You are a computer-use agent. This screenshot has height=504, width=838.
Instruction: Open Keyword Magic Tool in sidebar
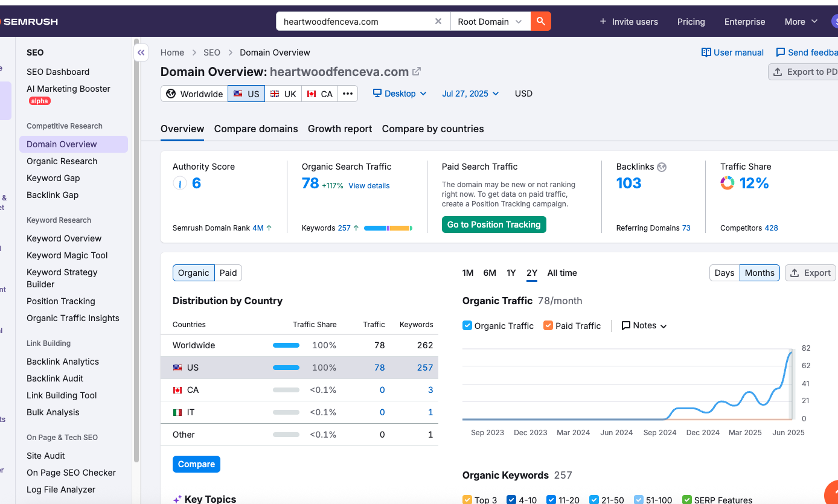point(67,255)
